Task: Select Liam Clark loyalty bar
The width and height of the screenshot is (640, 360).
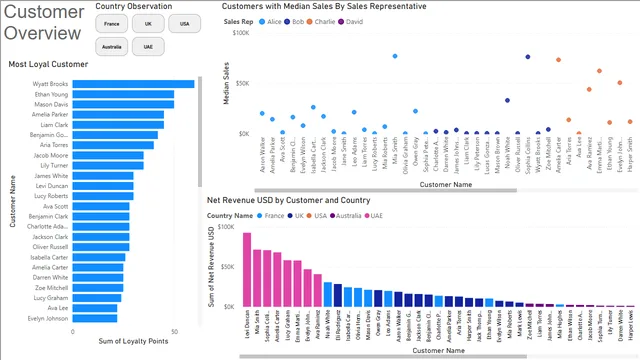Action: [118, 125]
